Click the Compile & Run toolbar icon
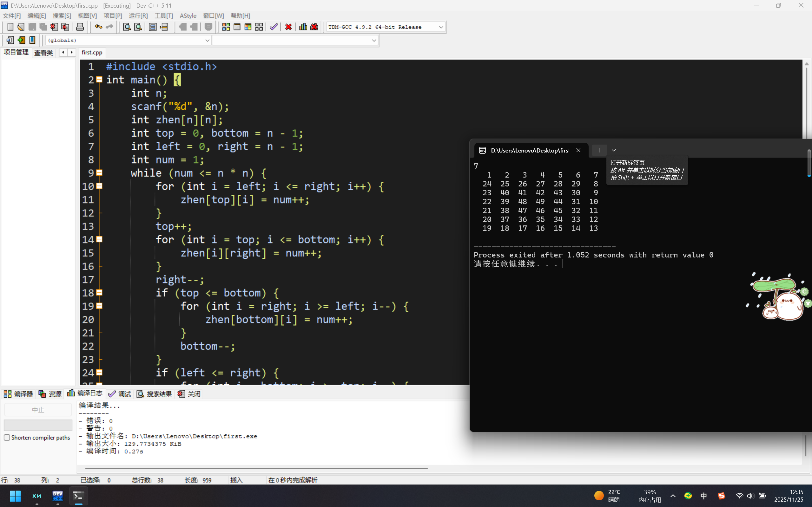The height and width of the screenshot is (507, 812). 248,27
